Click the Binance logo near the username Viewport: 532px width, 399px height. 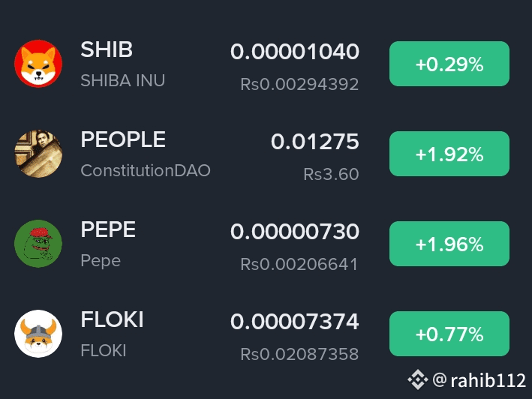418,379
